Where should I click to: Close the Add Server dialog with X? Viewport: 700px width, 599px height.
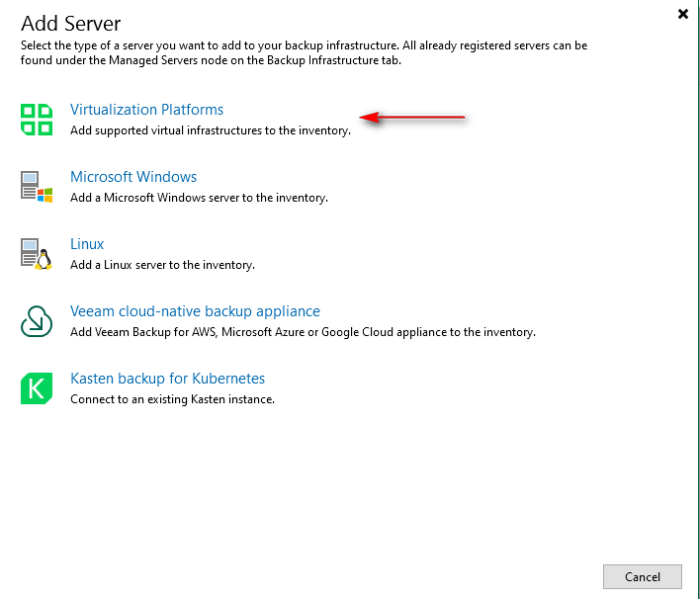[682, 14]
